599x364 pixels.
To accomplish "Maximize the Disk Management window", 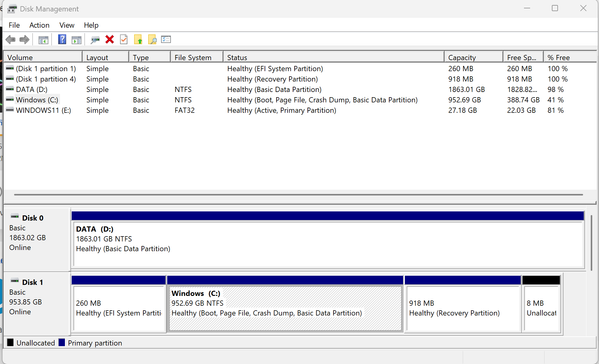I will pyautogui.click(x=555, y=8).
